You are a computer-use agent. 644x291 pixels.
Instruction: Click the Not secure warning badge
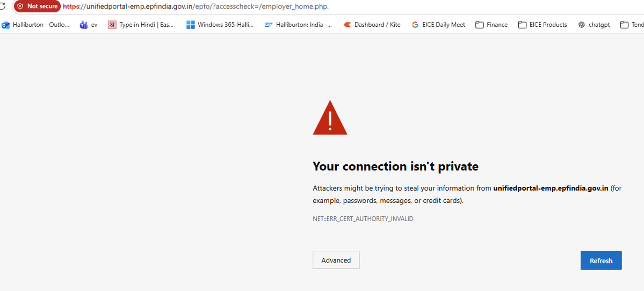(x=37, y=6)
